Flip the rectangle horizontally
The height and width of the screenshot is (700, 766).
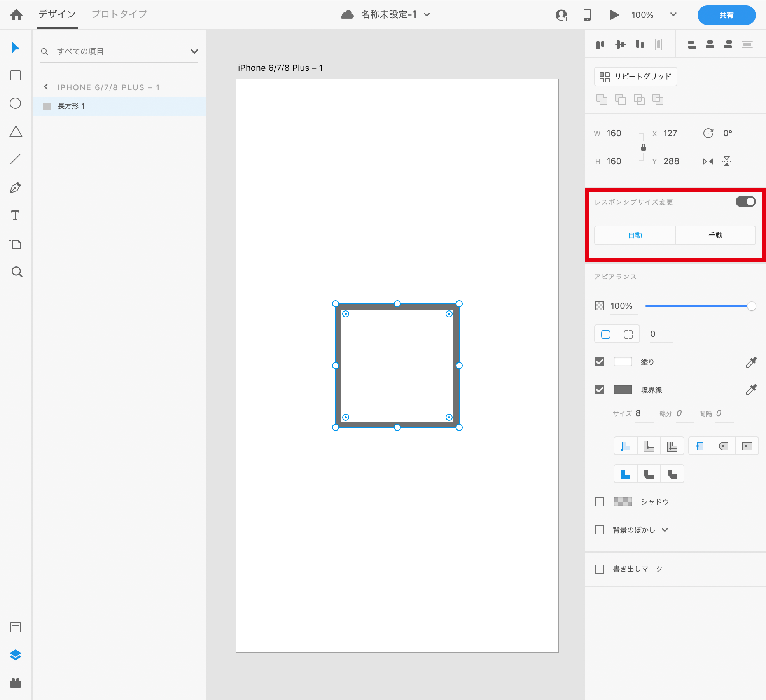tap(708, 161)
